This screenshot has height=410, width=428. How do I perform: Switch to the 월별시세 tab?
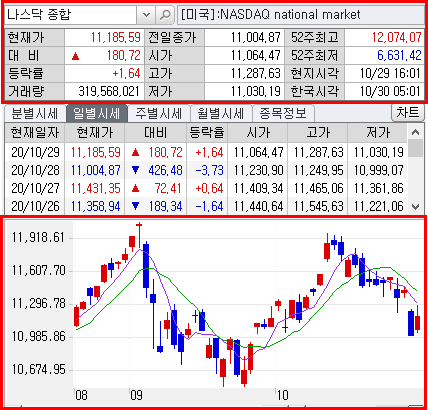[221, 114]
